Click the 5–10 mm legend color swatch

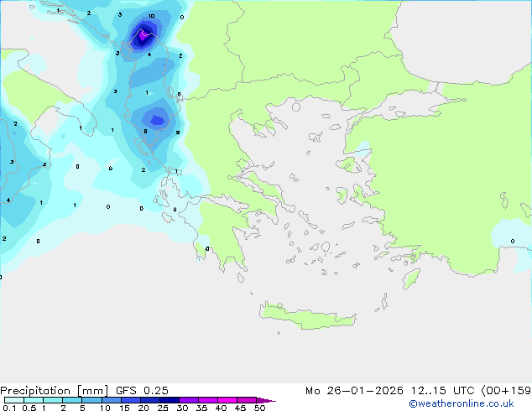[x=91, y=400]
